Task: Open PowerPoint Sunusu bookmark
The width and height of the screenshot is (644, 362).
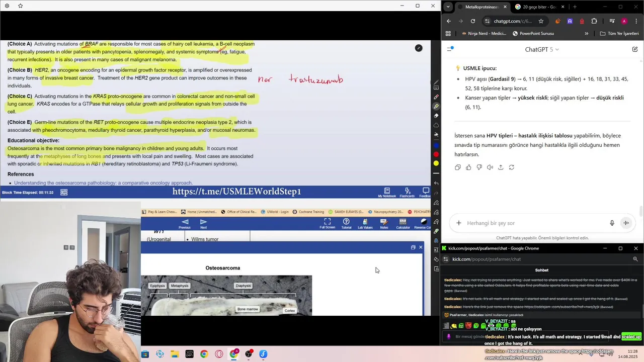Action: (533, 34)
